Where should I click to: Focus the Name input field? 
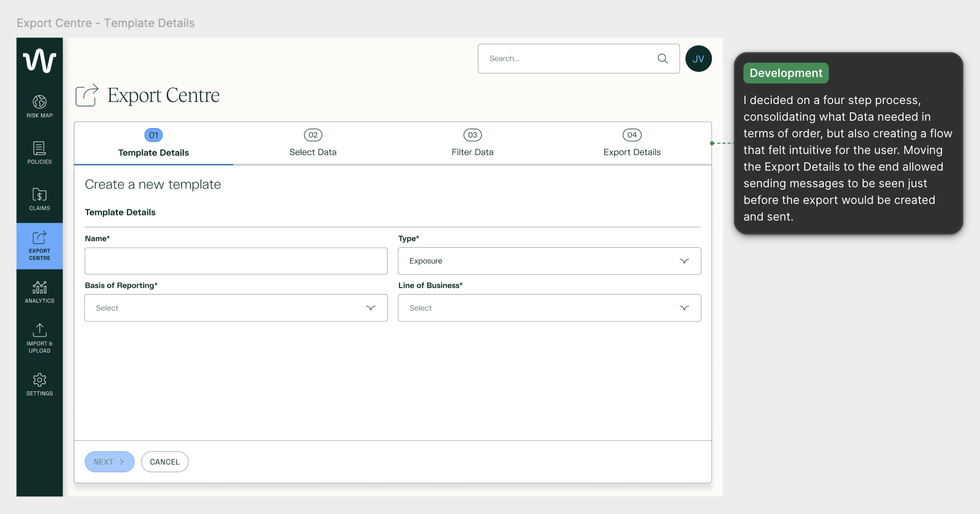pyautogui.click(x=236, y=261)
